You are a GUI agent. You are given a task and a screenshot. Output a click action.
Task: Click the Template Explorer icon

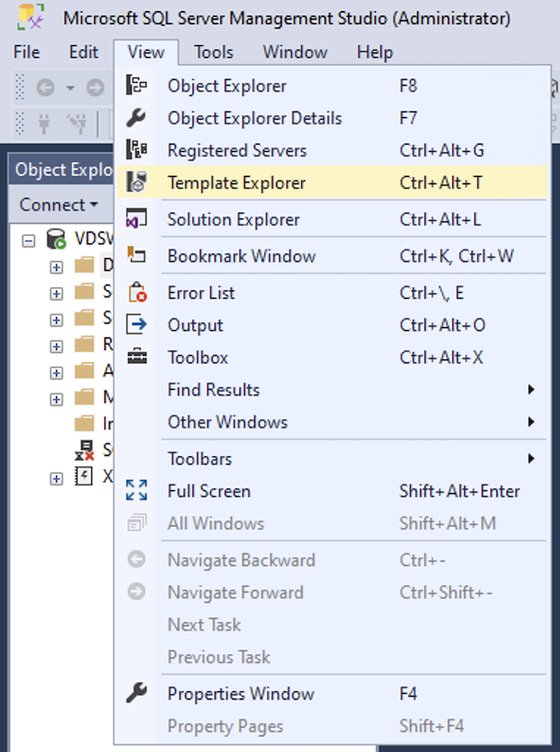(x=136, y=182)
